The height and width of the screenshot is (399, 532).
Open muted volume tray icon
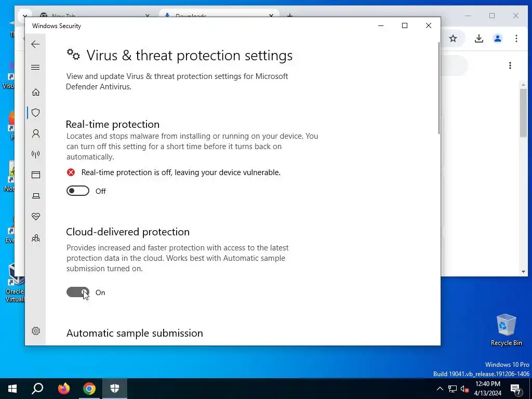(x=465, y=389)
